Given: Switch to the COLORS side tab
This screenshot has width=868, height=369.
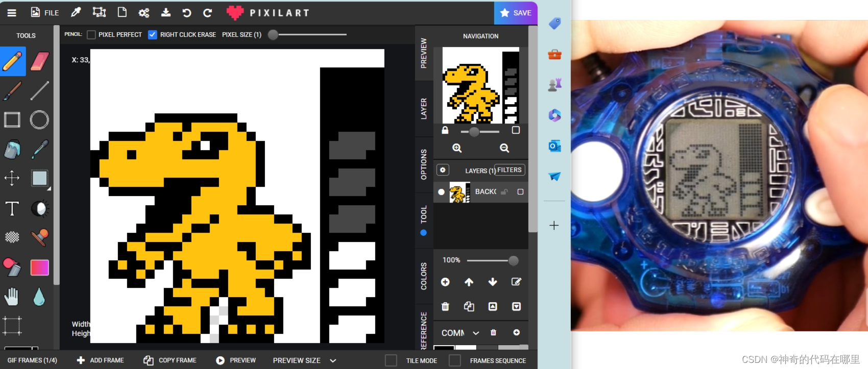Looking at the screenshot, I should click(423, 276).
